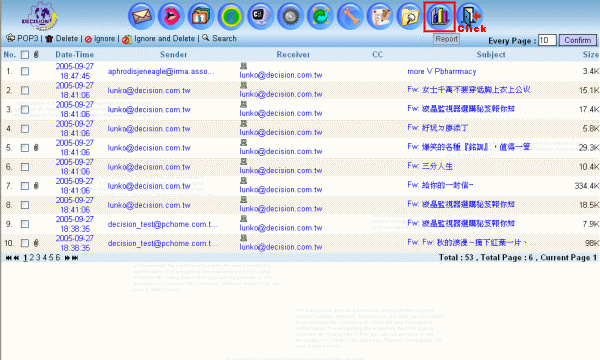The height and width of the screenshot is (360, 600).
Task: Jump to the last page arrow
Action: pyautogui.click(x=75, y=258)
